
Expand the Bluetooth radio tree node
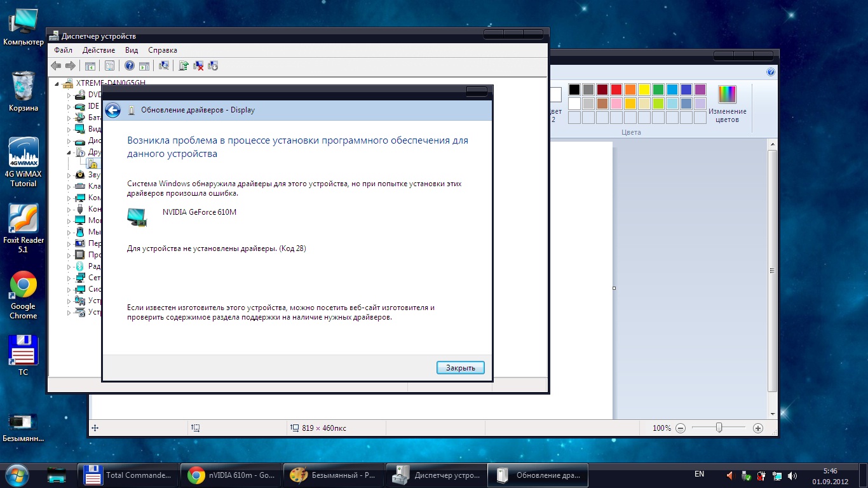click(x=69, y=266)
